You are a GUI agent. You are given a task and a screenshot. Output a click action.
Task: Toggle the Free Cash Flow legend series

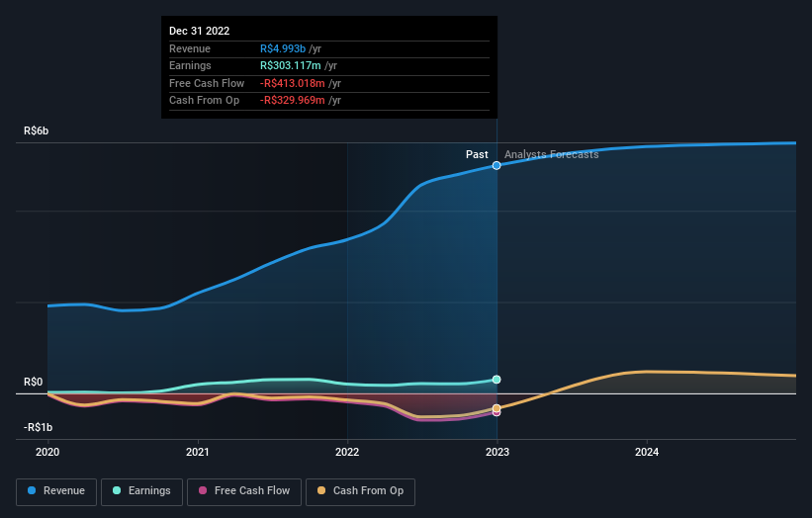click(244, 491)
